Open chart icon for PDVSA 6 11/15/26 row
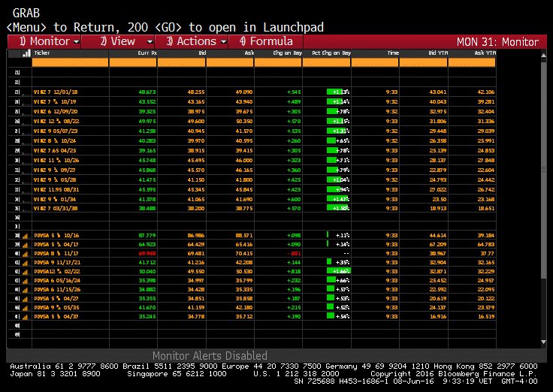553x392 pixels. pyautogui.click(x=25, y=290)
